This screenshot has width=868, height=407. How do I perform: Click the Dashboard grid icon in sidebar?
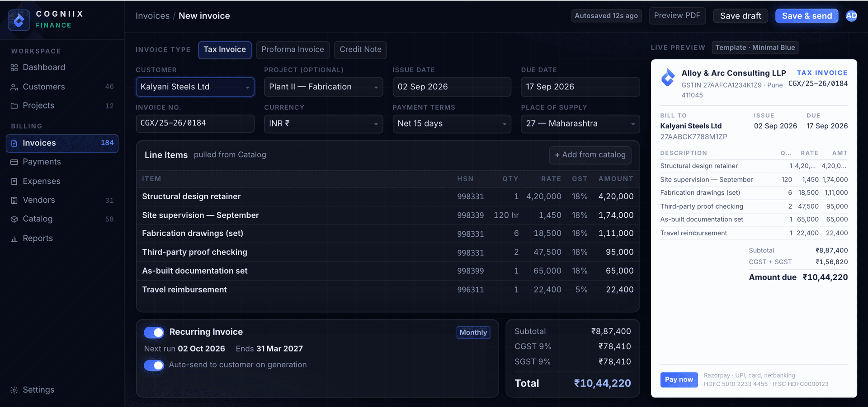coord(14,68)
